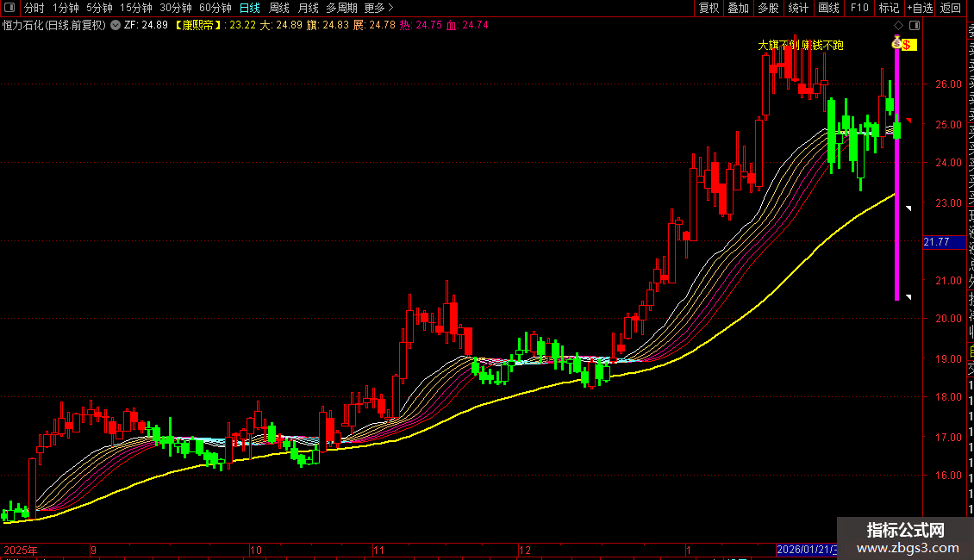Click the 大旗不倒赚钱不跑 chart annotation
974x560 pixels.
(x=801, y=46)
